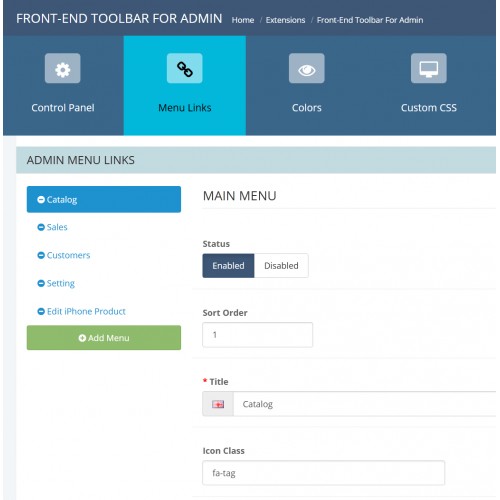Click the Custom CSS monitor icon
The width and height of the screenshot is (500, 500).
429,68
